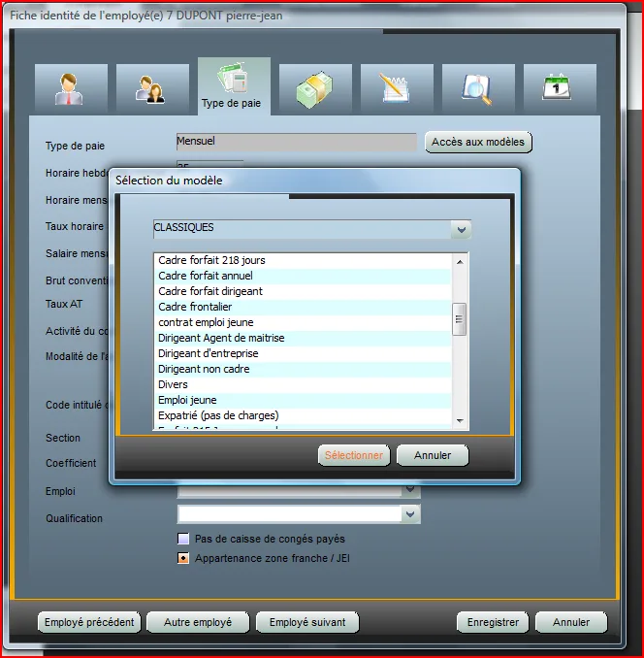Open the magnifying glass search tab icon
644x658 pixels.
[478, 88]
